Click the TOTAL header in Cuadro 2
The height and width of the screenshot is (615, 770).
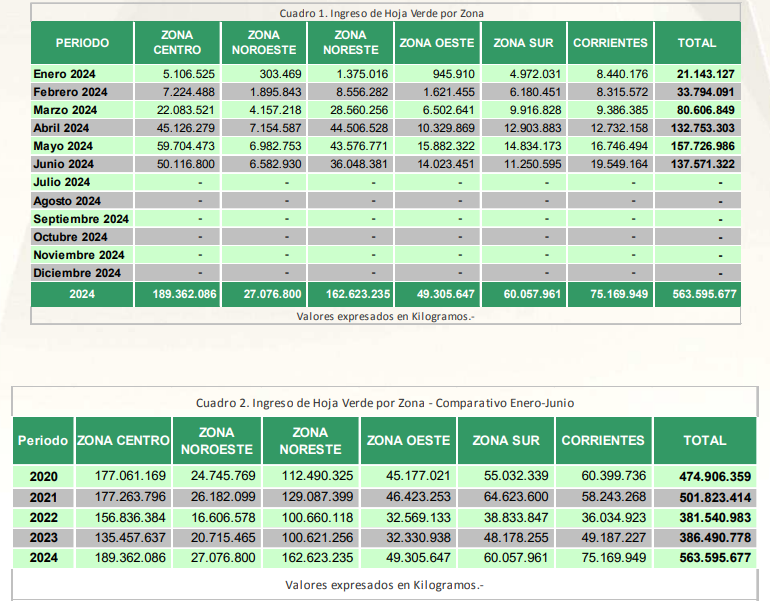705,441
